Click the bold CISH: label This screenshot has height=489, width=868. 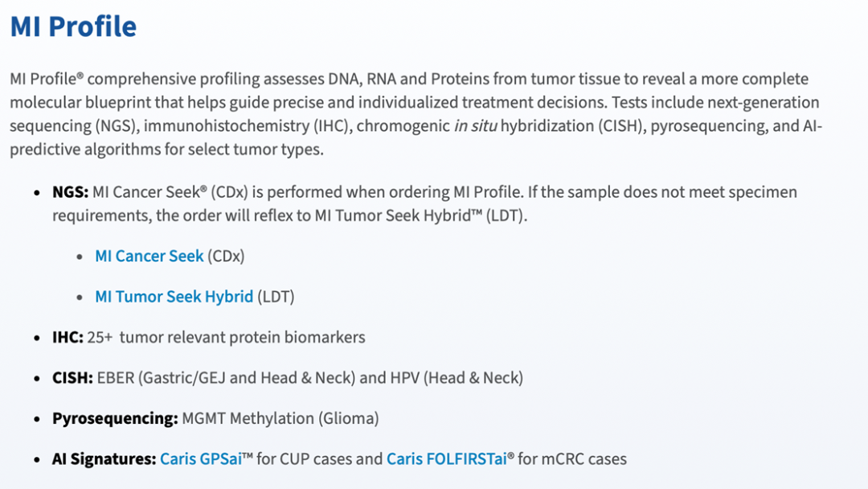coord(72,378)
